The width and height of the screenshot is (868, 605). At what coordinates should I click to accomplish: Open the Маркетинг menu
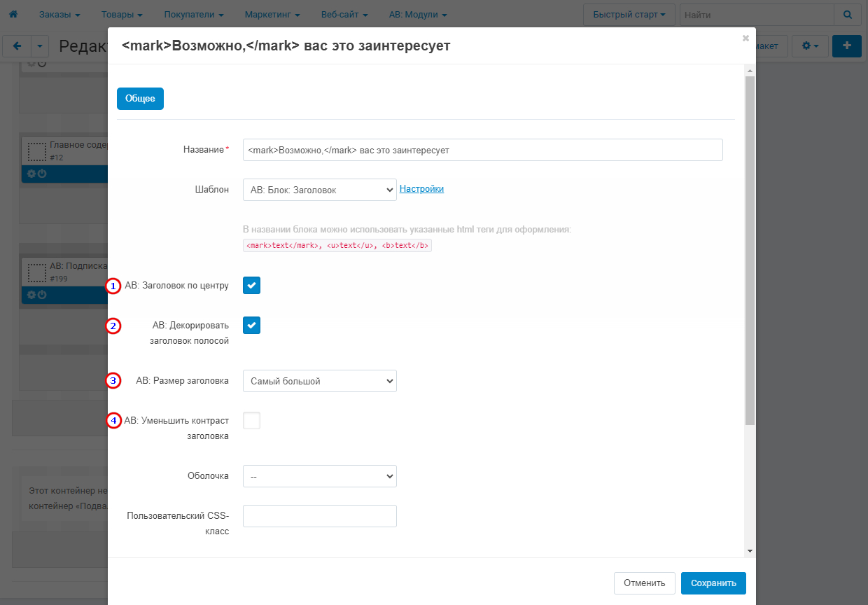pyautogui.click(x=272, y=15)
